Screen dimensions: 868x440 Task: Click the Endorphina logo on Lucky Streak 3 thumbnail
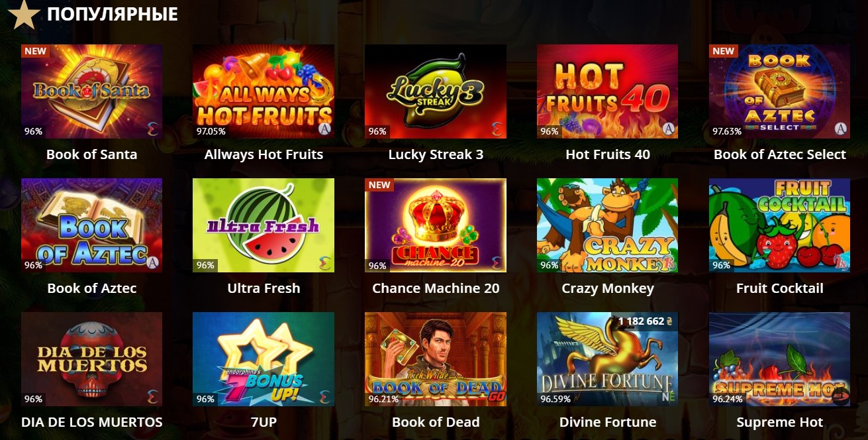pos(497,129)
